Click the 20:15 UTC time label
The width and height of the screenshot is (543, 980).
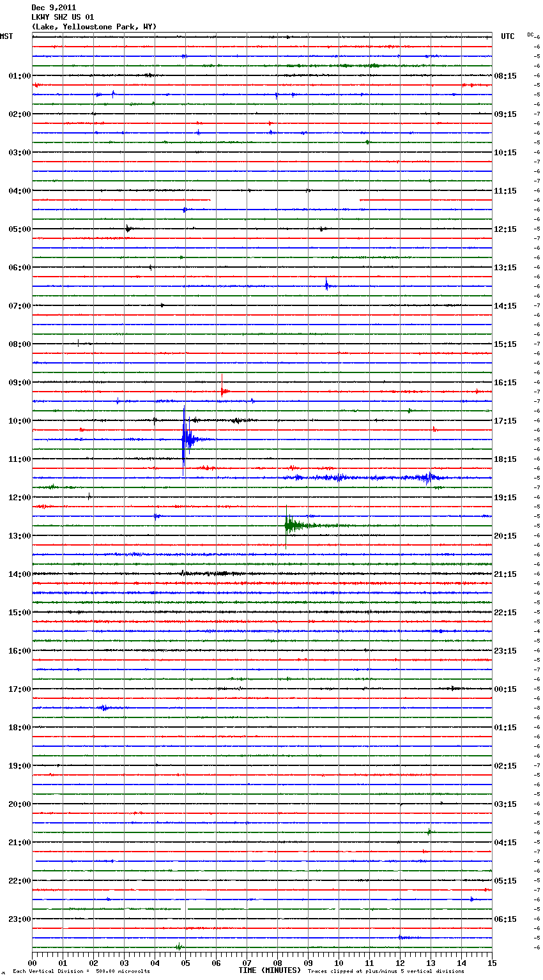click(x=505, y=536)
